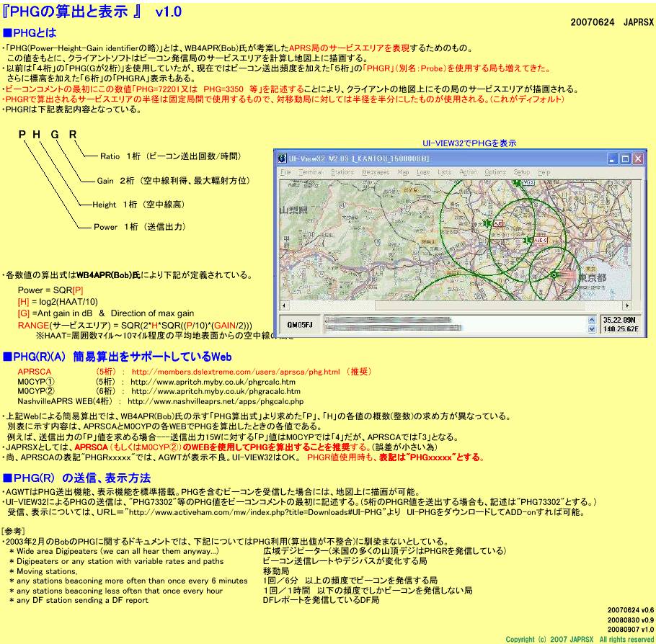Image resolution: width=656 pixels, height=644 pixels.
Task: Open the Terminal menu in UI-View32
Action: coord(310,172)
